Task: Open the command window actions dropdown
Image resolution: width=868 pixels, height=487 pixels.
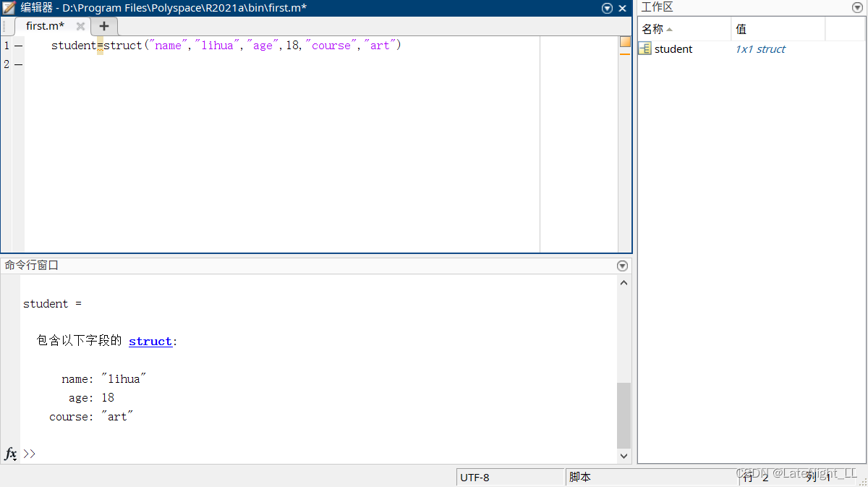Action: pos(622,266)
